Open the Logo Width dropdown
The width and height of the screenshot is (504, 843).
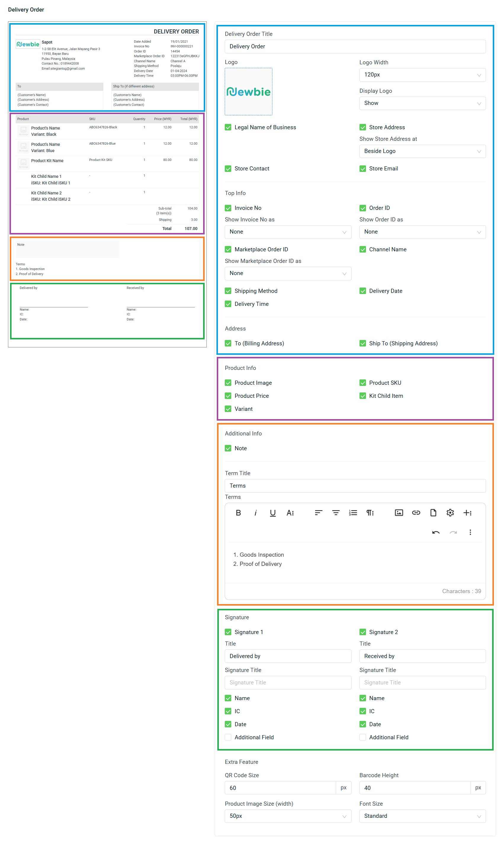(x=422, y=75)
